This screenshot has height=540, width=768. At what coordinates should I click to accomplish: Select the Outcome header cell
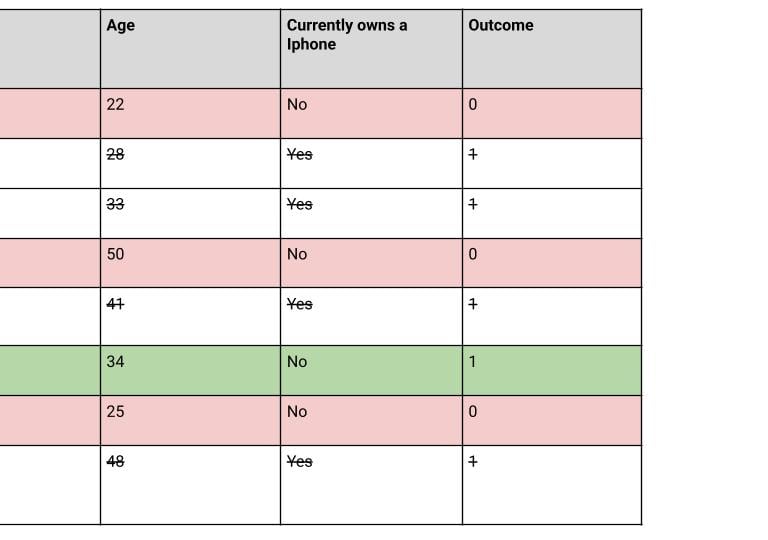point(552,49)
